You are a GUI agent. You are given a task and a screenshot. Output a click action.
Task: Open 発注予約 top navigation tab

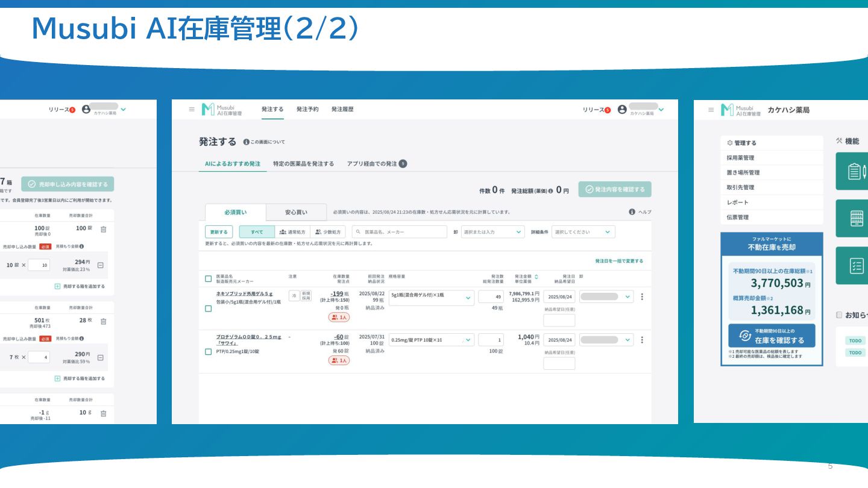(307, 110)
